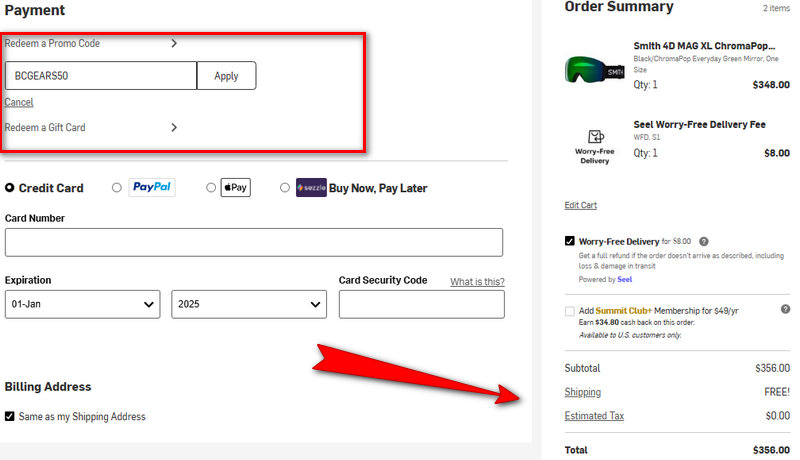Click the Sezzle Buy Now, Pay Later logo
This screenshot has width=800, height=460.
click(x=311, y=187)
